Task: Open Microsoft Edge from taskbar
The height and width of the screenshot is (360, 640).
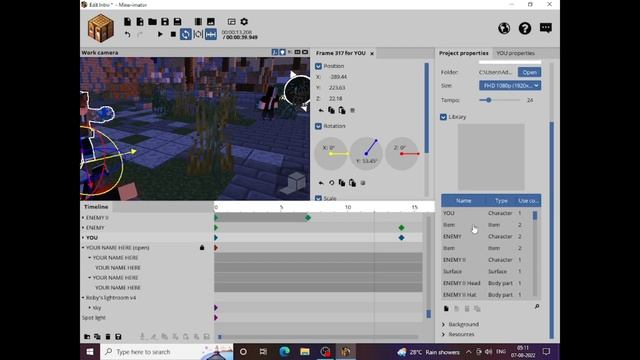Action: pos(284,351)
